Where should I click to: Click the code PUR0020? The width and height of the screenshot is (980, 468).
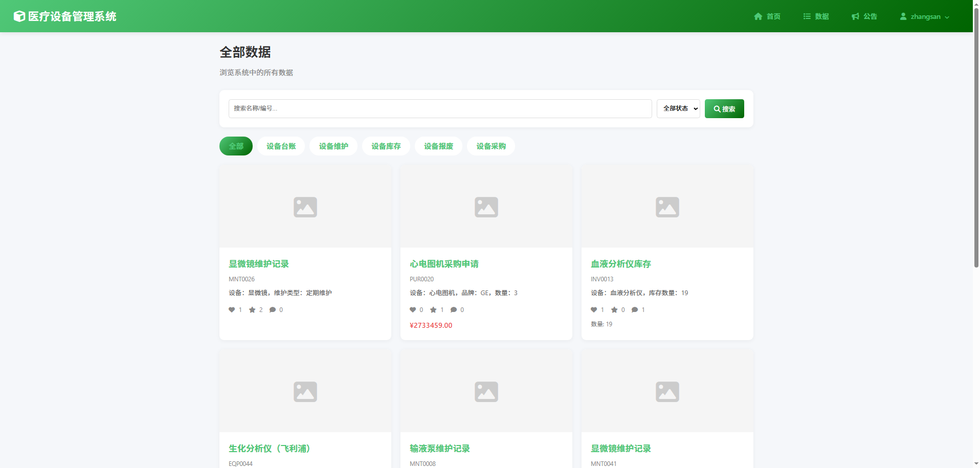[x=421, y=279]
